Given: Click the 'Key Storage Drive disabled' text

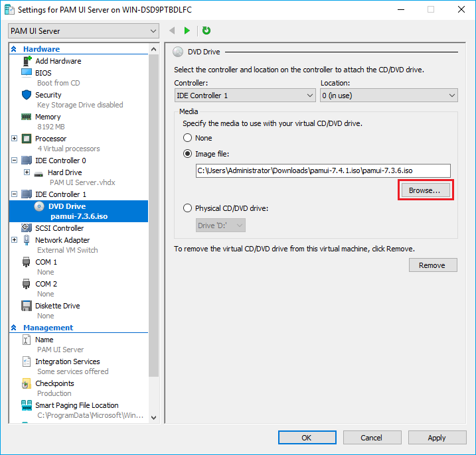Looking at the screenshot, I should tap(80, 105).
